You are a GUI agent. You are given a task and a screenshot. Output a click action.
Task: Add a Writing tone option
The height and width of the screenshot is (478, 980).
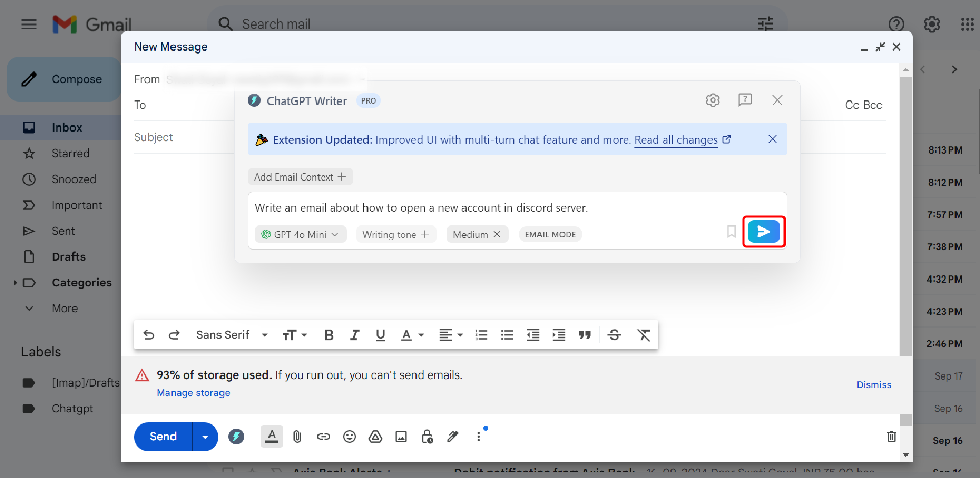[x=396, y=234]
